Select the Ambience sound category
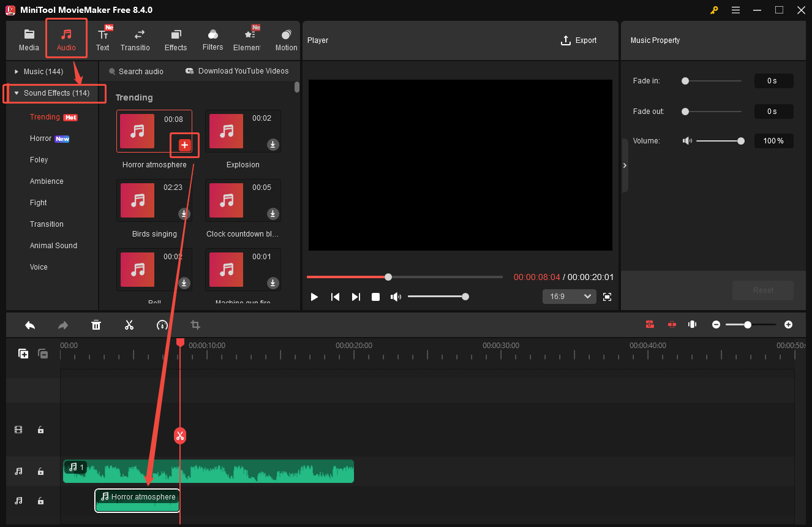Viewport: 812px width, 527px height. (47, 181)
